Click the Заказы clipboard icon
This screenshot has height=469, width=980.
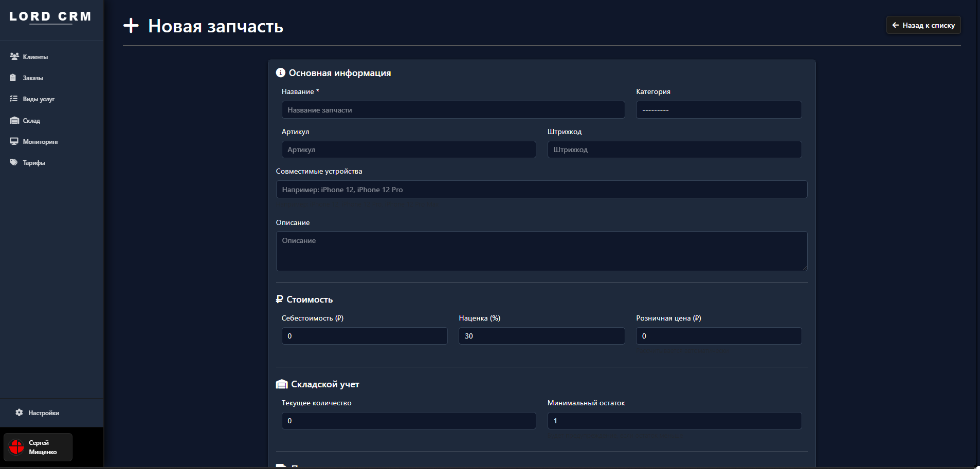click(x=13, y=78)
